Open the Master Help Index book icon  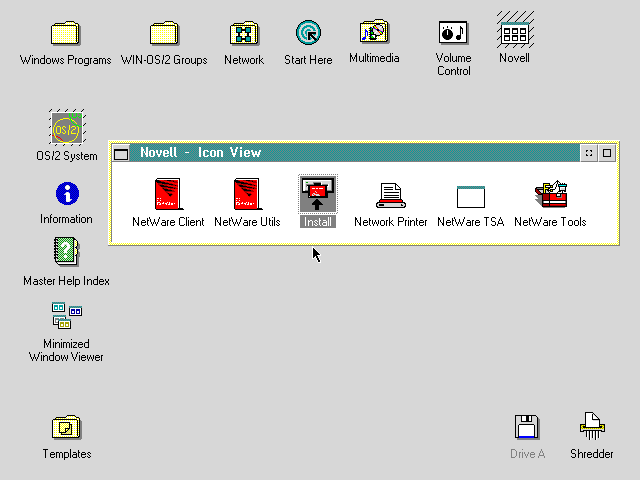click(67, 251)
